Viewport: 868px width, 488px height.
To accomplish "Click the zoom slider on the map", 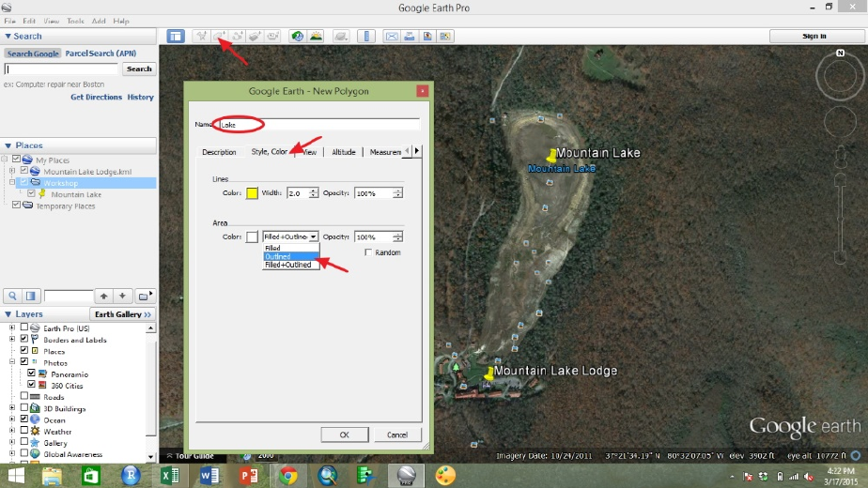I will point(841,219).
